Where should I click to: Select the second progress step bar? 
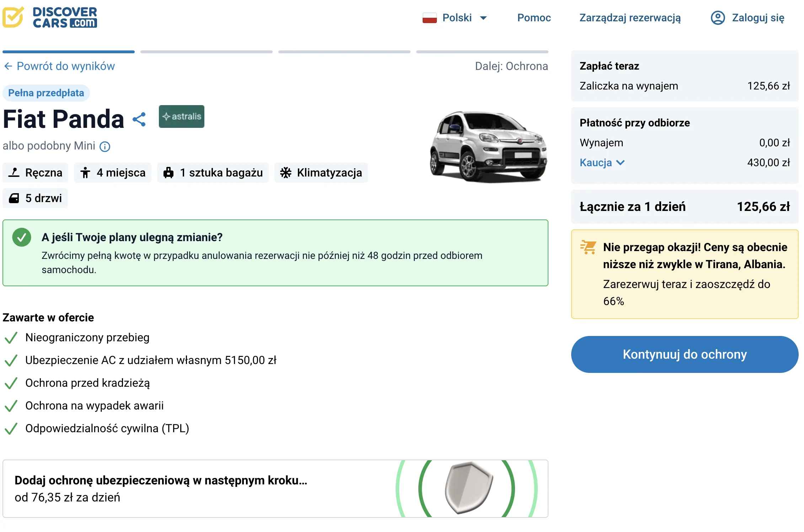pos(207,52)
